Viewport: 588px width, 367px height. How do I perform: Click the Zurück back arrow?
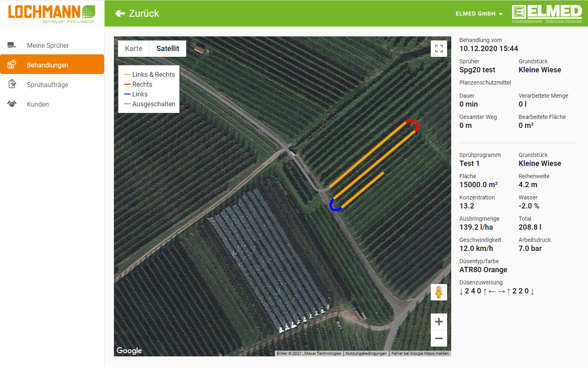(x=120, y=13)
